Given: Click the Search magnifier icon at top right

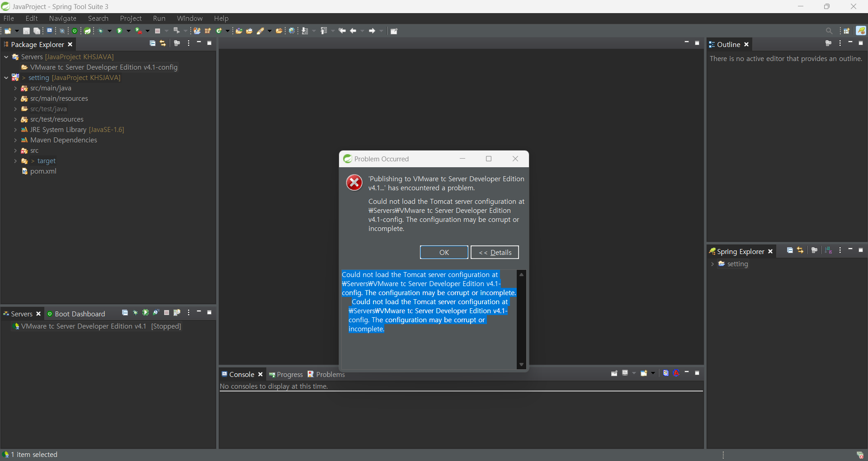Looking at the screenshot, I should 829,31.
